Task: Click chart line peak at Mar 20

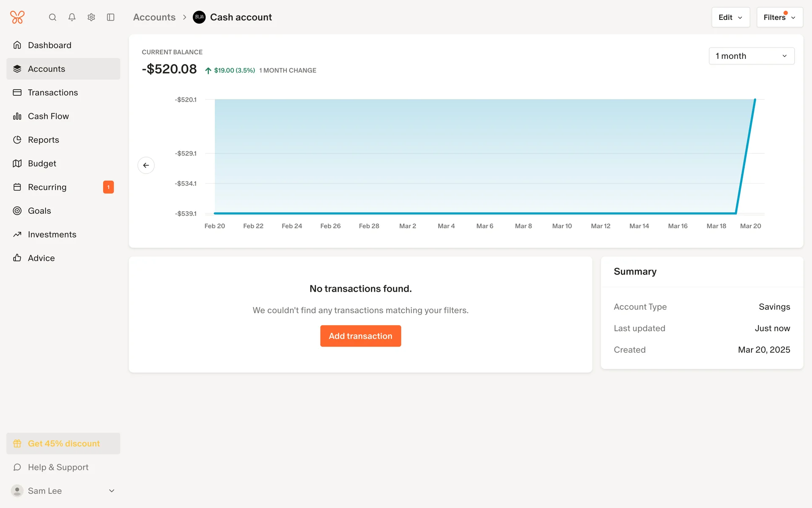Action: coord(755,100)
